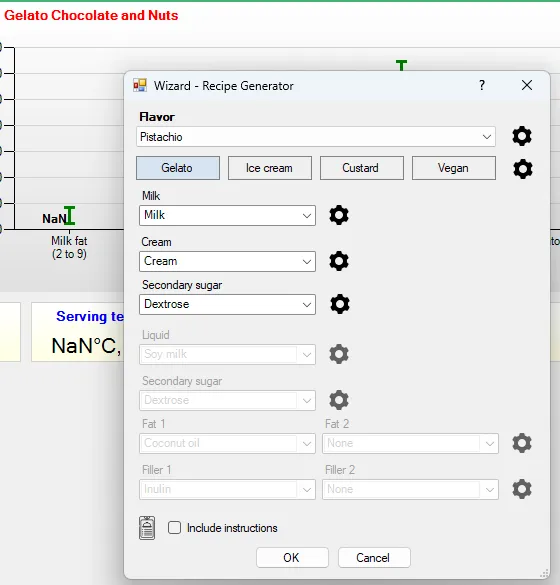The width and height of the screenshot is (560, 585).
Task: Open the Filler 2 dropdown showing None
Action: [x=410, y=489]
